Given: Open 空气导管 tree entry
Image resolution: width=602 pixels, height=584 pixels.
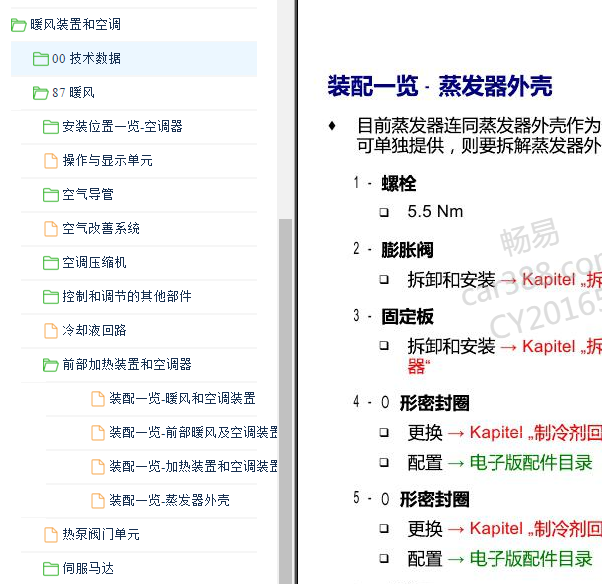Looking at the screenshot, I should tap(88, 195).
